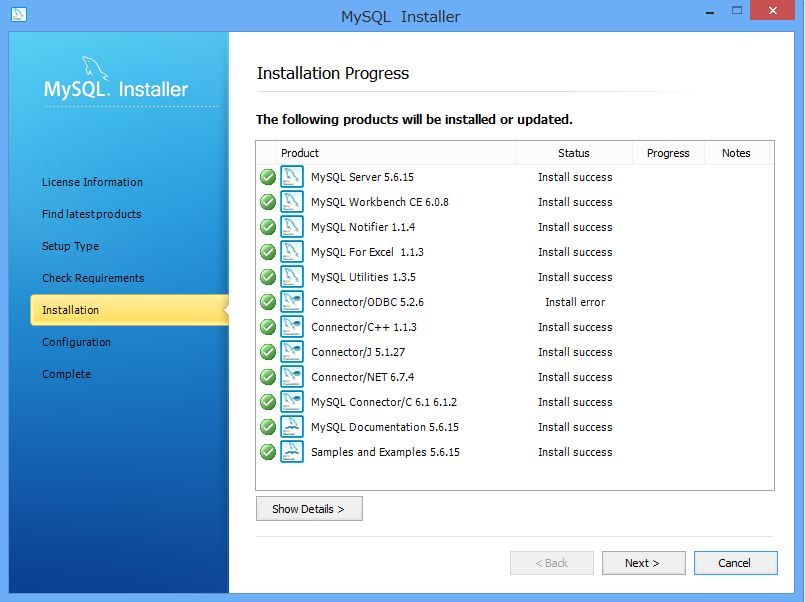Click green checkmark beside Samples and Examples
Screen dimensions: 805x602
tap(268, 452)
